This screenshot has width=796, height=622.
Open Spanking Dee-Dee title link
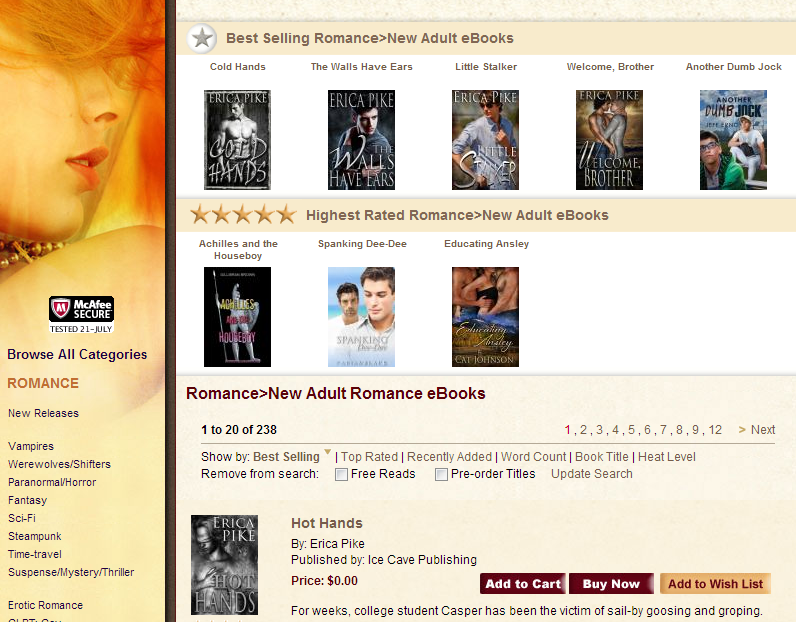pyautogui.click(x=362, y=244)
